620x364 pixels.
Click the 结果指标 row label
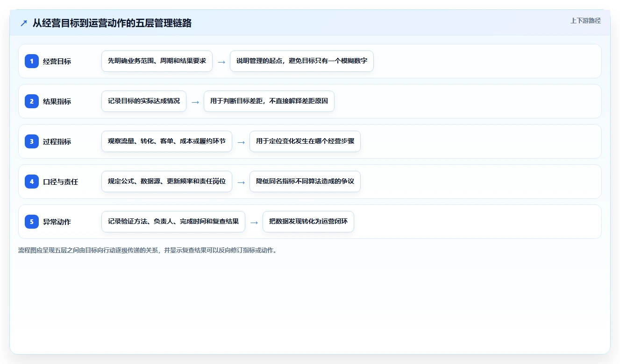pyautogui.click(x=57, y=101)
